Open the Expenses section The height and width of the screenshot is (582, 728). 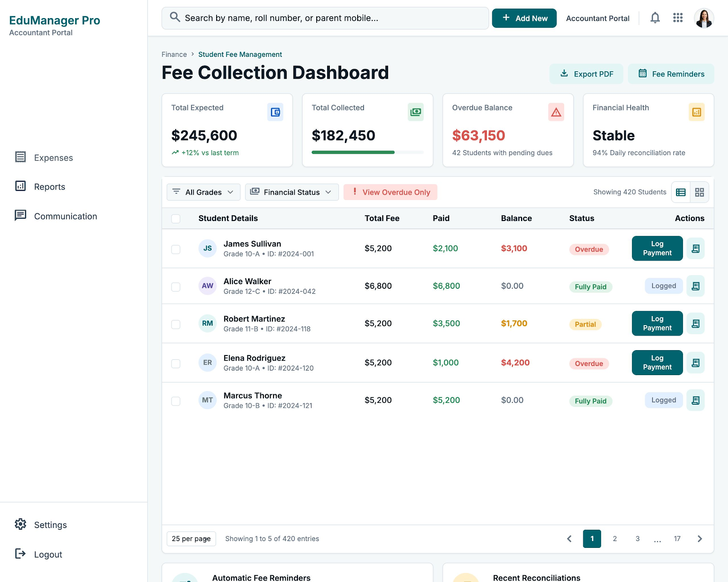point(54,158)
